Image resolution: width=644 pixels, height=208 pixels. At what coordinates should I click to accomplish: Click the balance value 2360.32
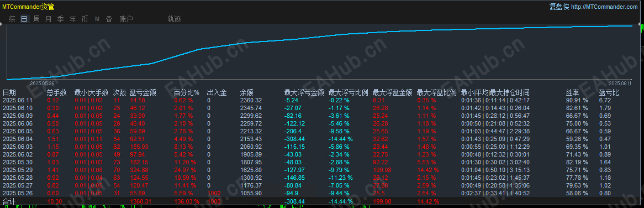[251, 100]
